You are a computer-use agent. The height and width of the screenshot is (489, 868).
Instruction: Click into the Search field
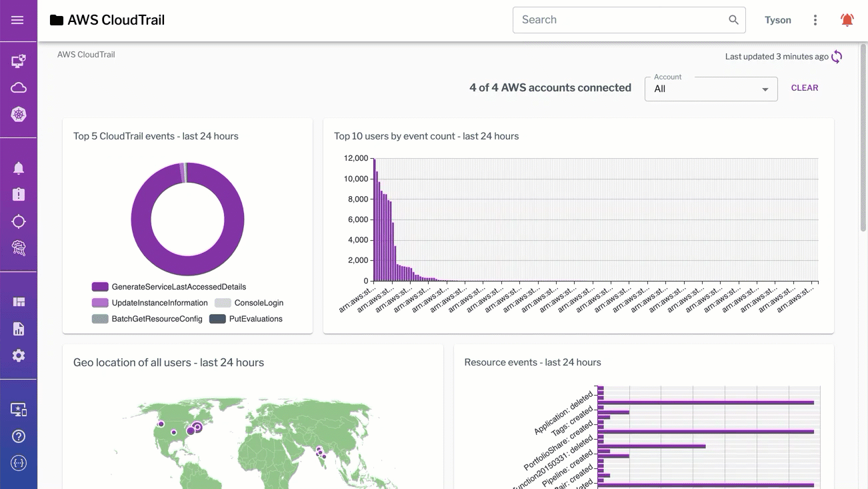click(x=620, y=20)
